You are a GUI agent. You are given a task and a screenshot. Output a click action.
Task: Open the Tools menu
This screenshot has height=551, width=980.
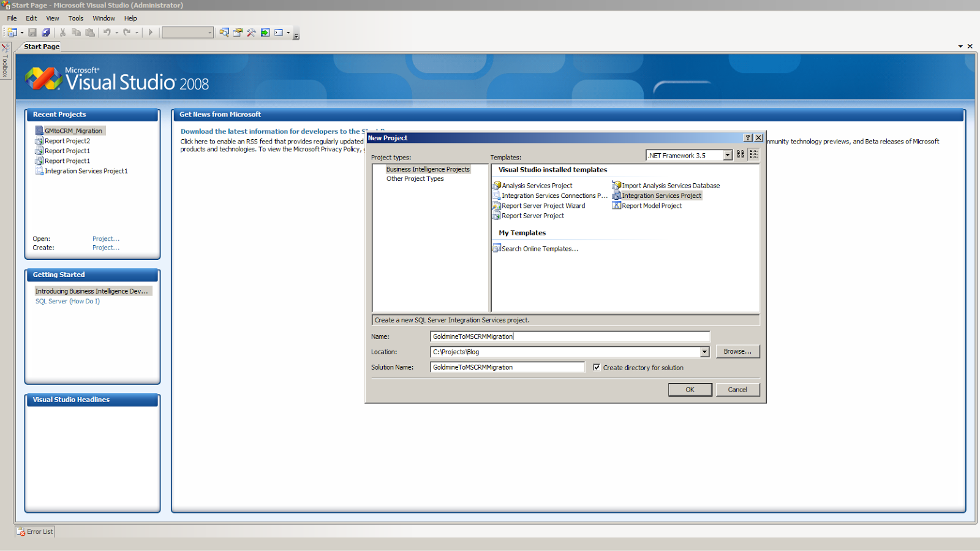(x=76, y=18)
